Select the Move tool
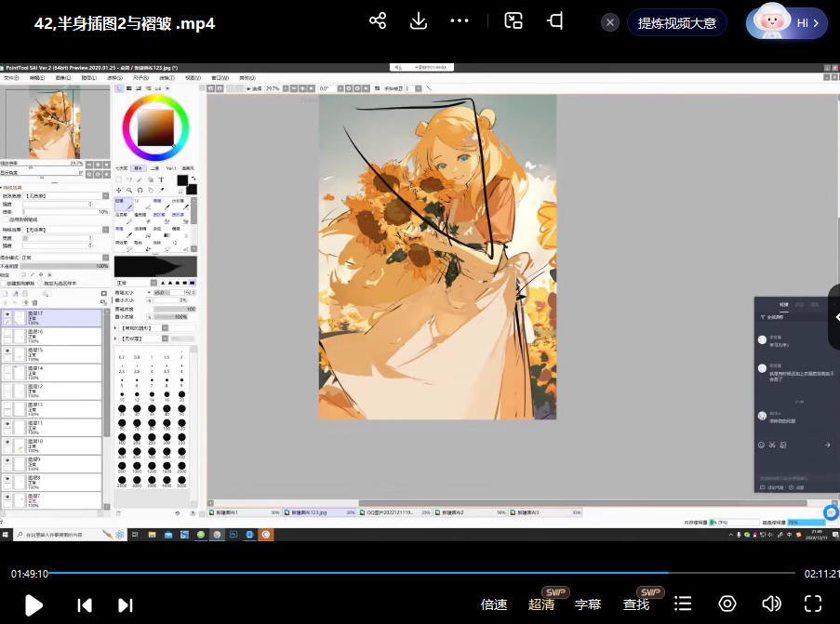This screenshot has height=624, width=840. coord(118,190)
